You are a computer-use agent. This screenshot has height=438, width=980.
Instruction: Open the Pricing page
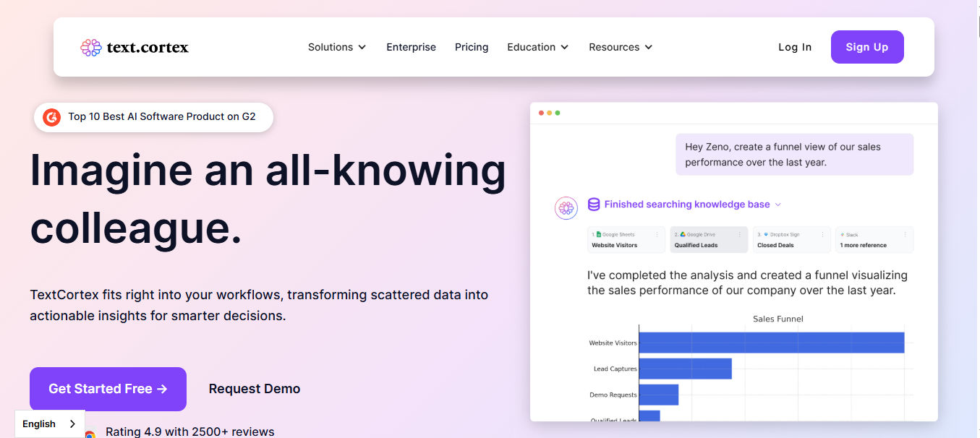pyautogui.click(x=472, y=47)
